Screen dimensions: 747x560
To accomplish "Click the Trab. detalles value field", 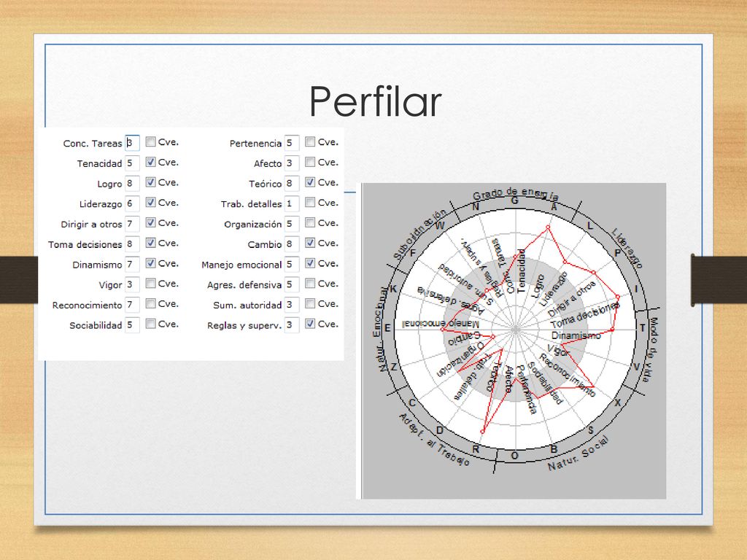I will click(x=292, y=204).
